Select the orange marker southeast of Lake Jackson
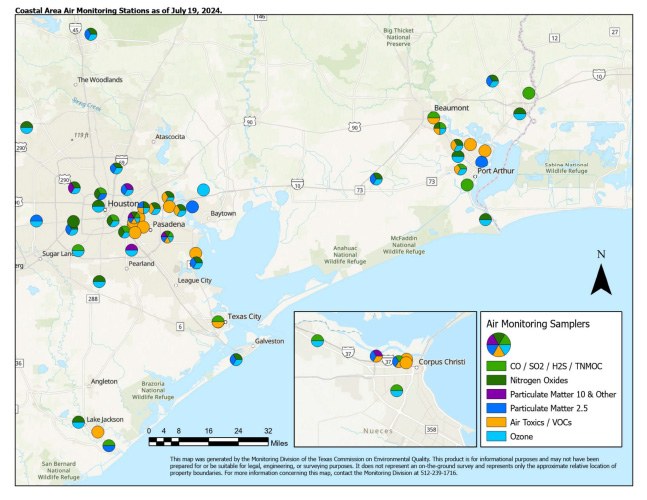Viewport: 647px width, 500px height. [x=98, y=432]
